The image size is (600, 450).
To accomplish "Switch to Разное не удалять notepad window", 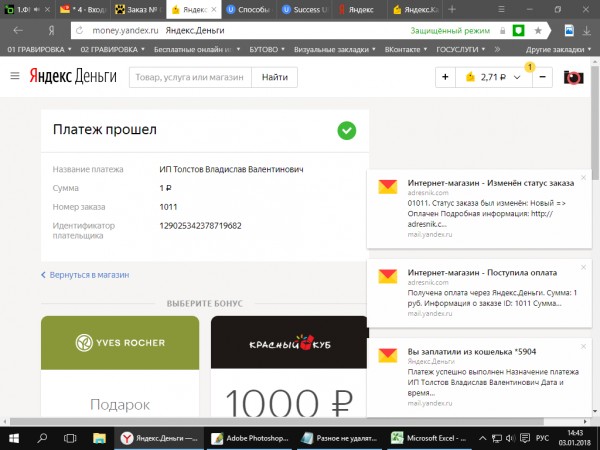I will point(339,438).
